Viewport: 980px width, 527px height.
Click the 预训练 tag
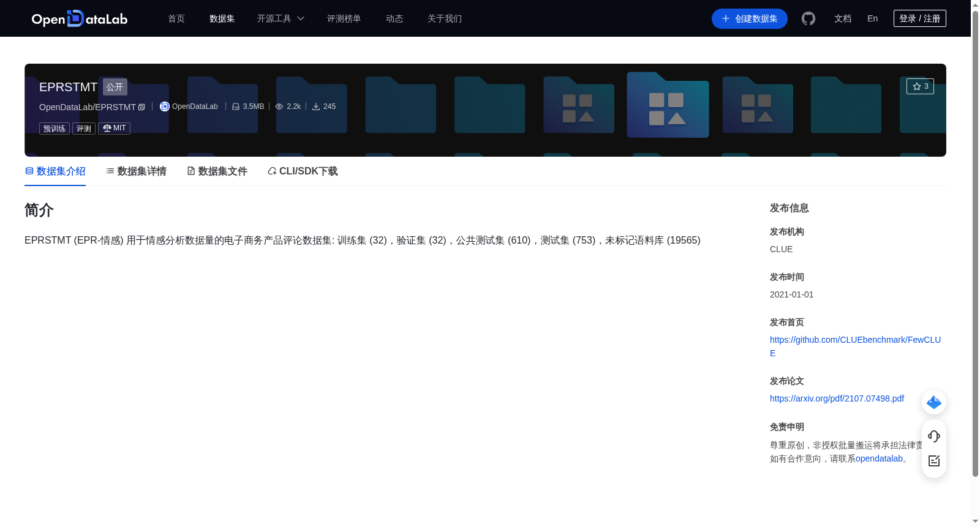[55, 129]
